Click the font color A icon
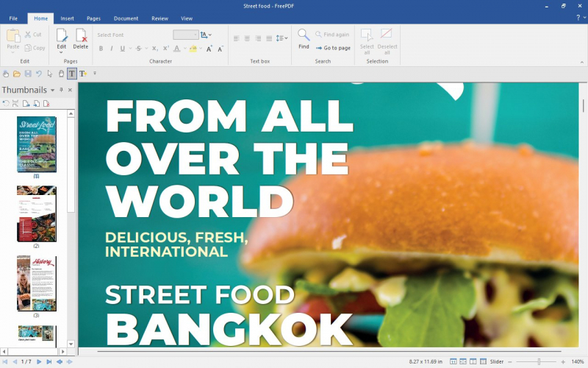The width and height of the screenshot is (588, 368). [x=176, y=49]
